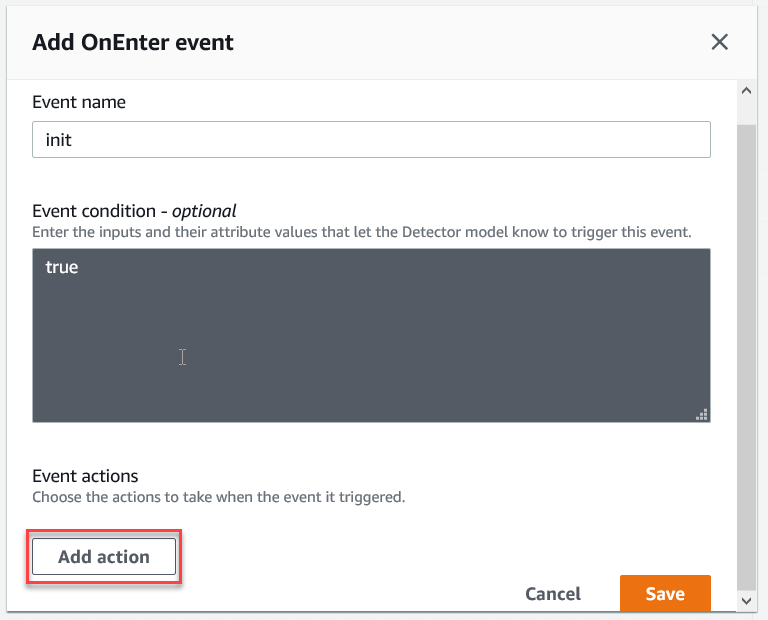Click the 'Event actions' heading

[85, 476]
